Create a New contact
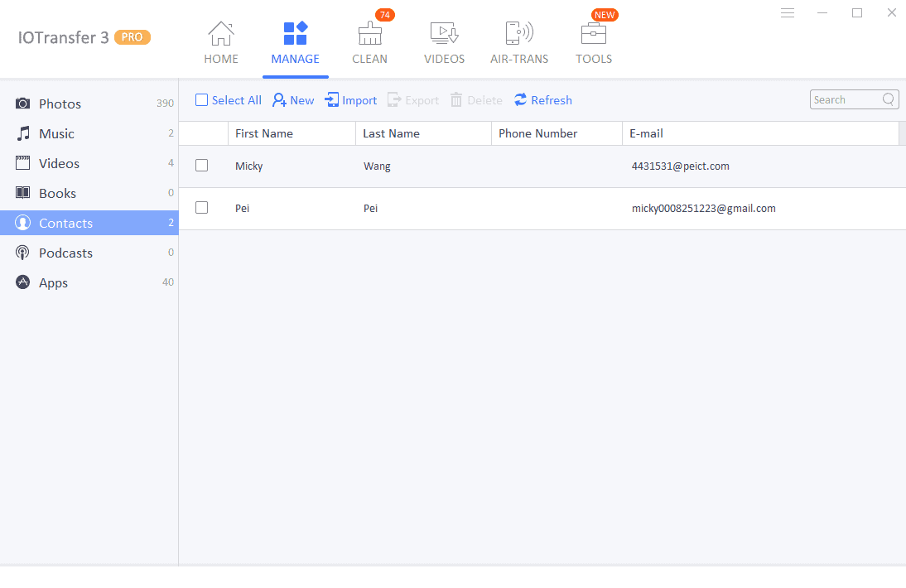This screenshot has width=906, height=588. click(x=292, y=99)
